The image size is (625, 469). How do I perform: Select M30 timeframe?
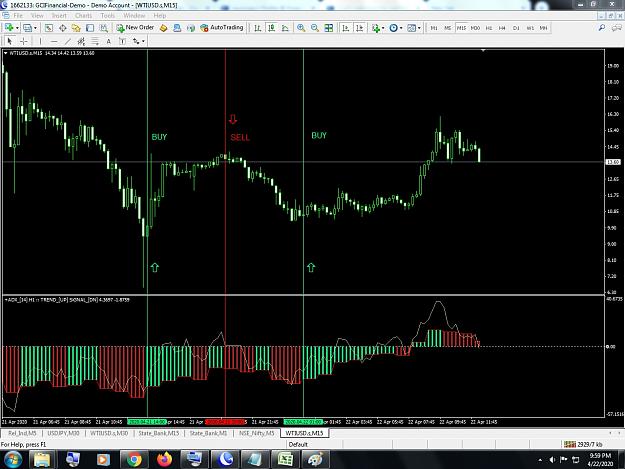(x=475, y=28)
